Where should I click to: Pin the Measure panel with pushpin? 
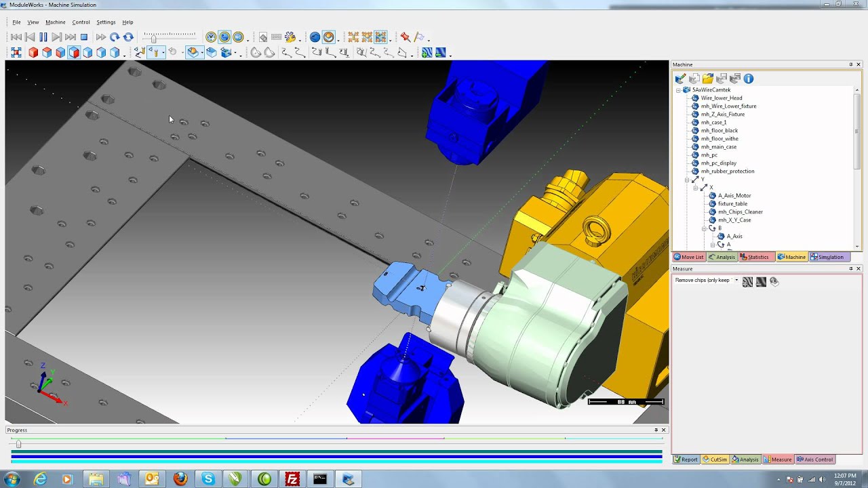pos(851,269)
